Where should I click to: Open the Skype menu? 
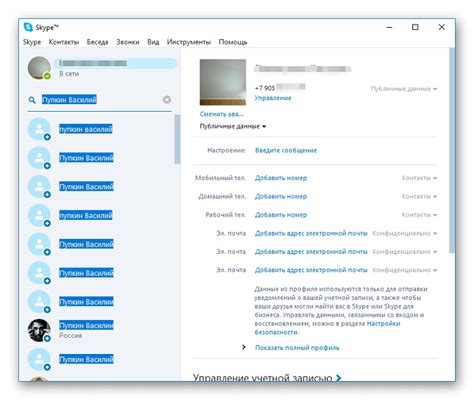pyautogui.click(x=32, y=42)
